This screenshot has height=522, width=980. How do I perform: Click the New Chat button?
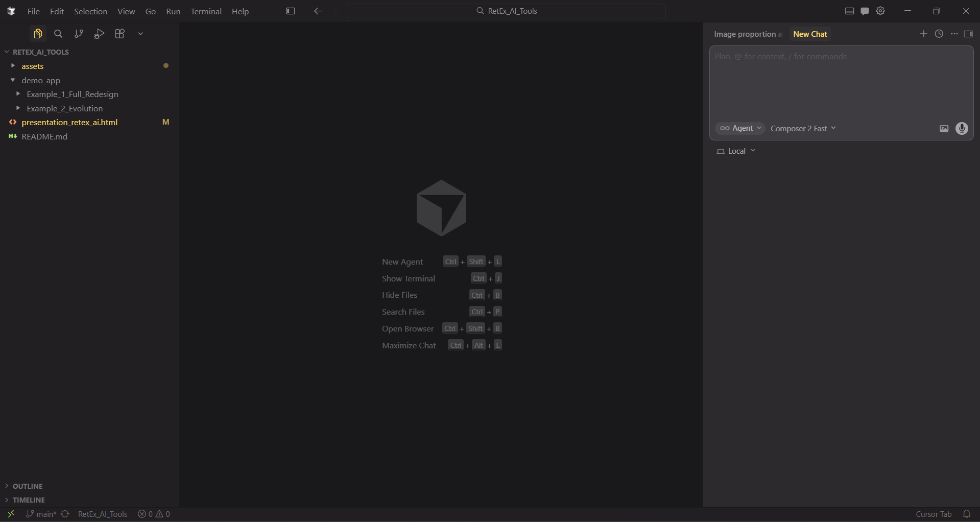[810, 34]
